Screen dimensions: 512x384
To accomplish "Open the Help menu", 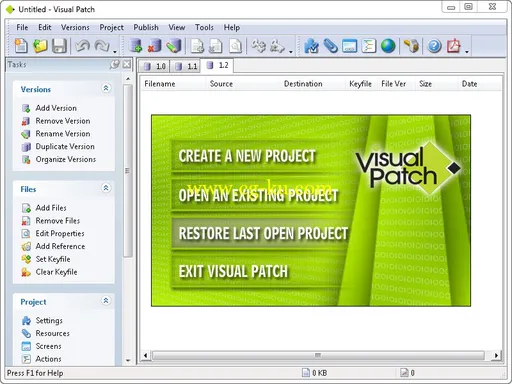I will pos(232,27).
